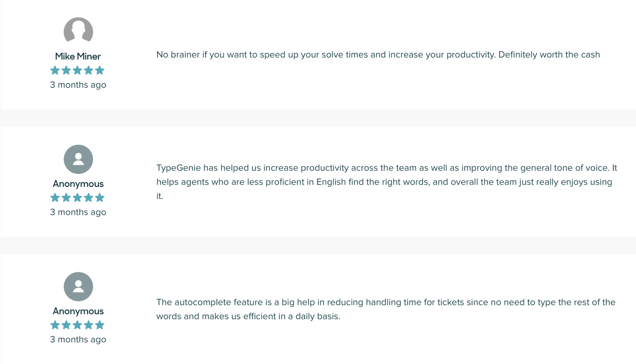Click the 'No brainer' review text
The height and width of the screenshot is (364, 636).
(378, 55)
